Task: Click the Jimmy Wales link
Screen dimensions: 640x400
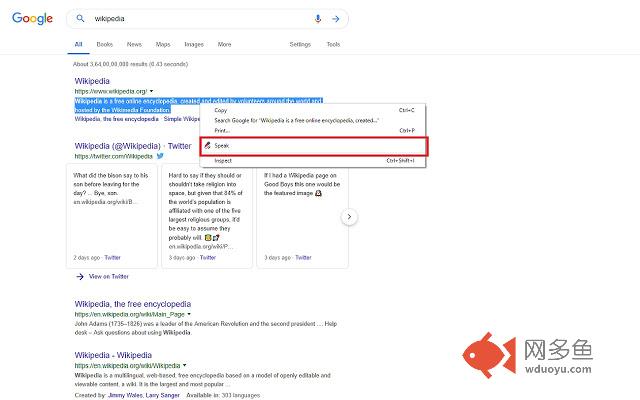Action: pyautogui.click(x=124, y=395)
